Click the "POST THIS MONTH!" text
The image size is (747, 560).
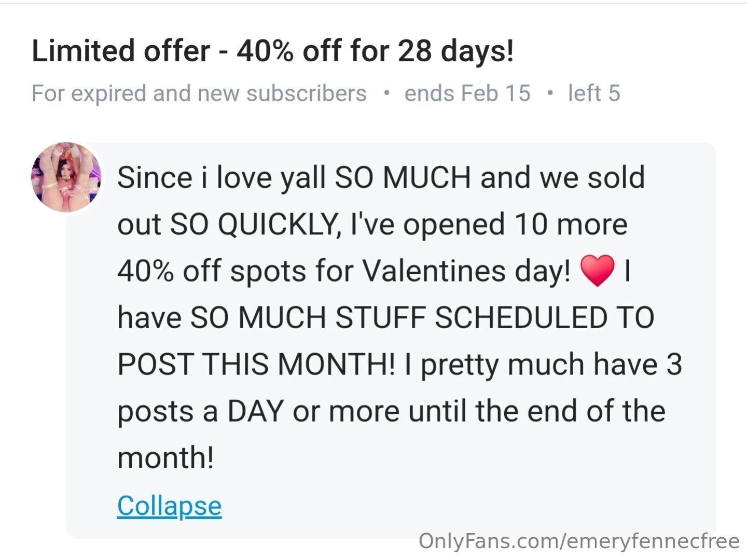(256, 364)
